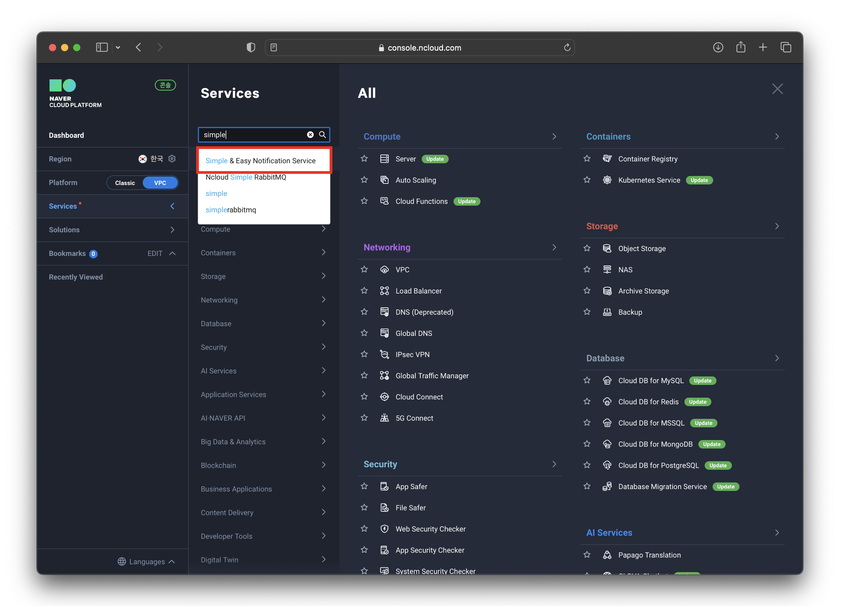846x616 pixels.
Task: Click EDIT next to Bookmarks
Action: (x=155, y=254)
